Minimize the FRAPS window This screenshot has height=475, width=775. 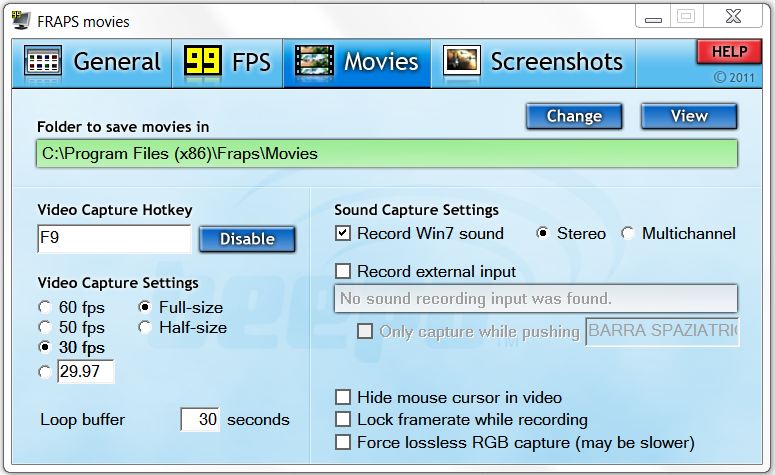coord(653,17)
